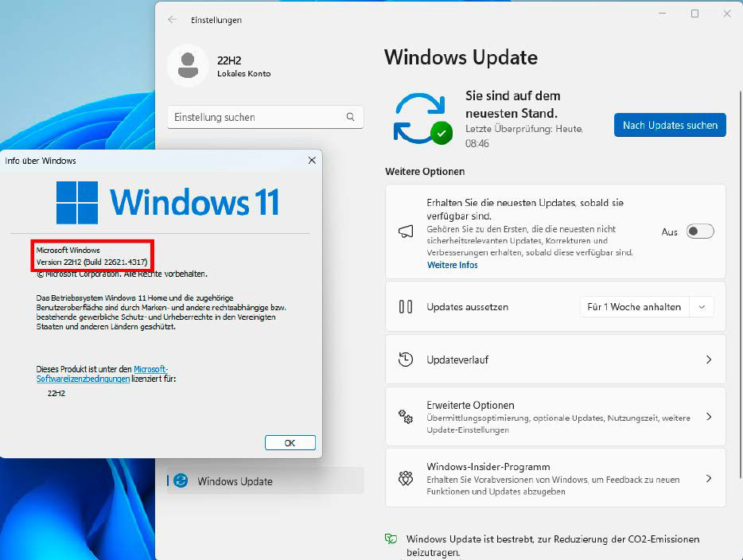Click the Einstellung suchen search field
The width and height of the screenshot is (743, 560).
coord(266,117)
